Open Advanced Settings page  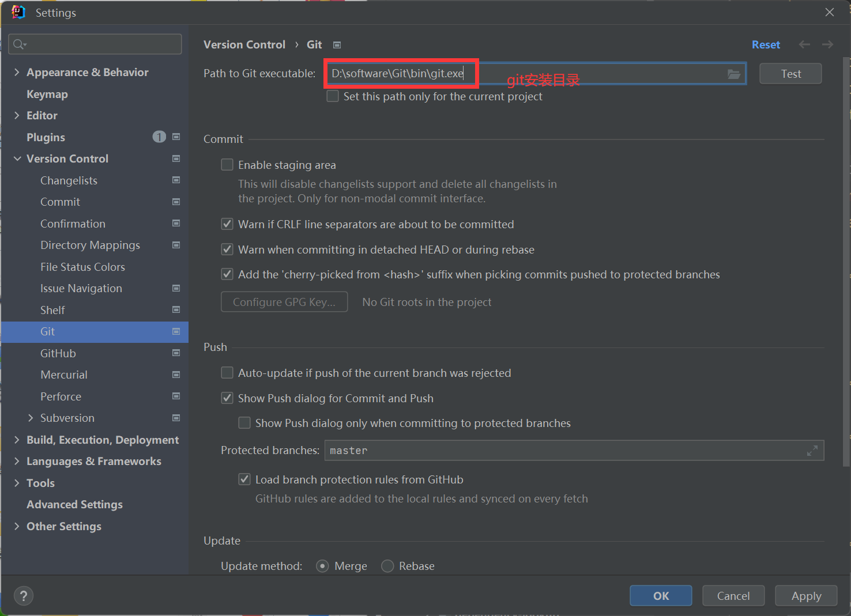(x=74, y=504)
